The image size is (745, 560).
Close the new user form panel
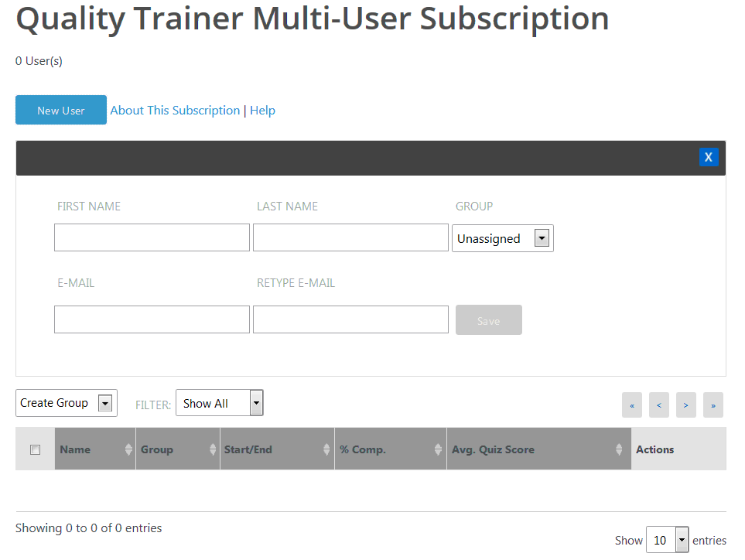point(709,157)
